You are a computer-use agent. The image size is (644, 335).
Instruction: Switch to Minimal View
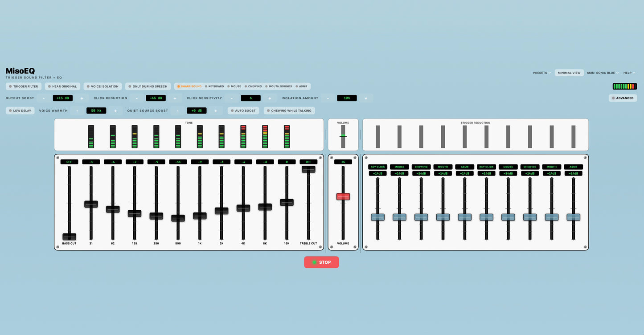[x=569, y=73]
